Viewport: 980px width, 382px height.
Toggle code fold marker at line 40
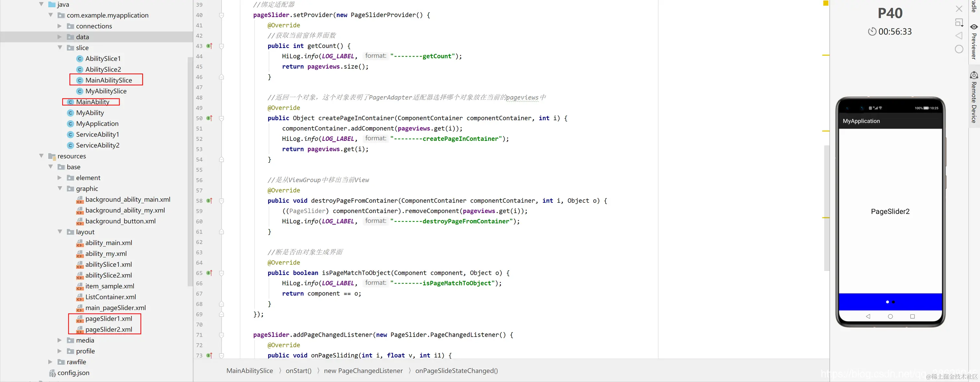click(221, 15)
